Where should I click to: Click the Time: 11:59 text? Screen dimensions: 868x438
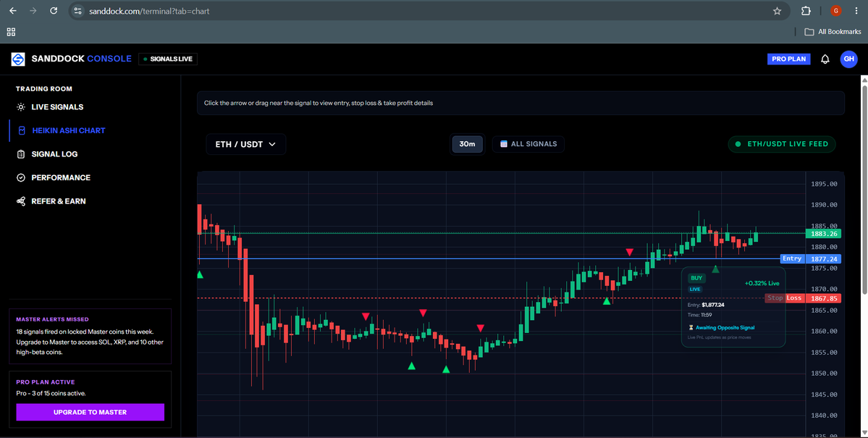tap(699, 314)
